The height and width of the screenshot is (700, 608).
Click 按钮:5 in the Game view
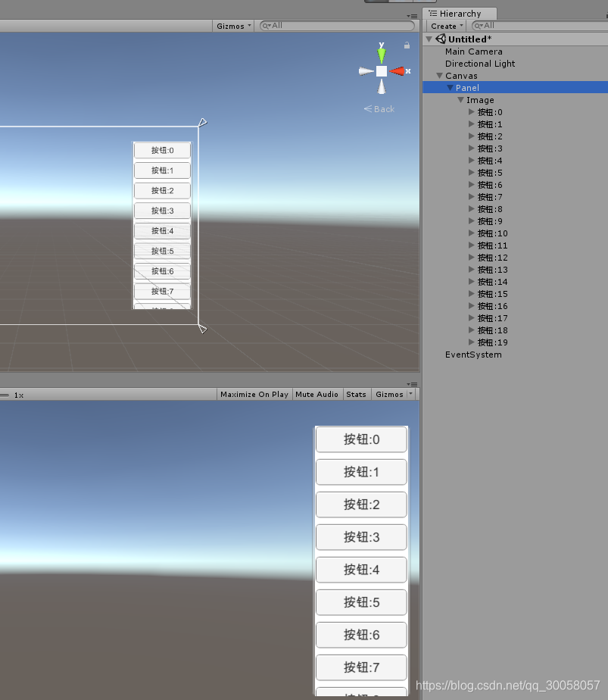pyautogui.click(x=361, y=602)
